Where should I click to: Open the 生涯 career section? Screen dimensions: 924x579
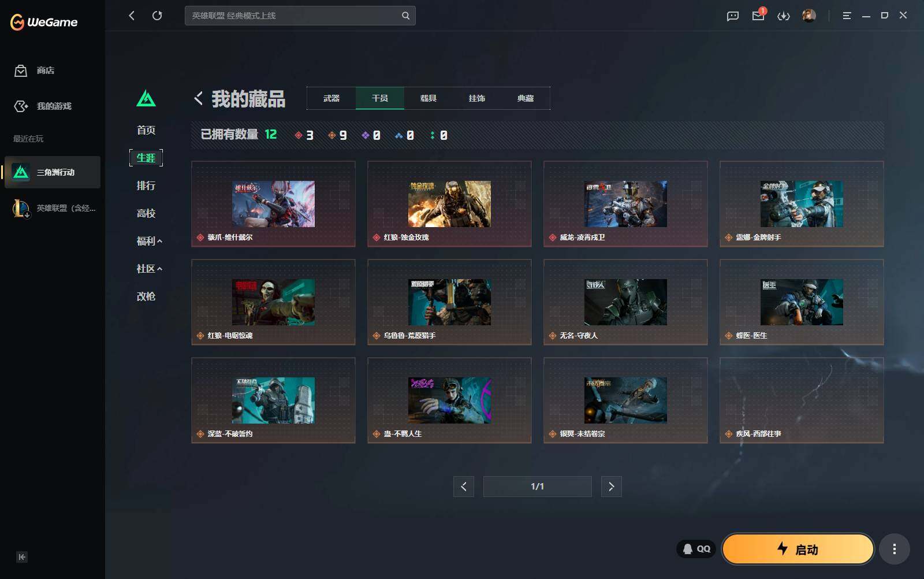pos(146,158)
